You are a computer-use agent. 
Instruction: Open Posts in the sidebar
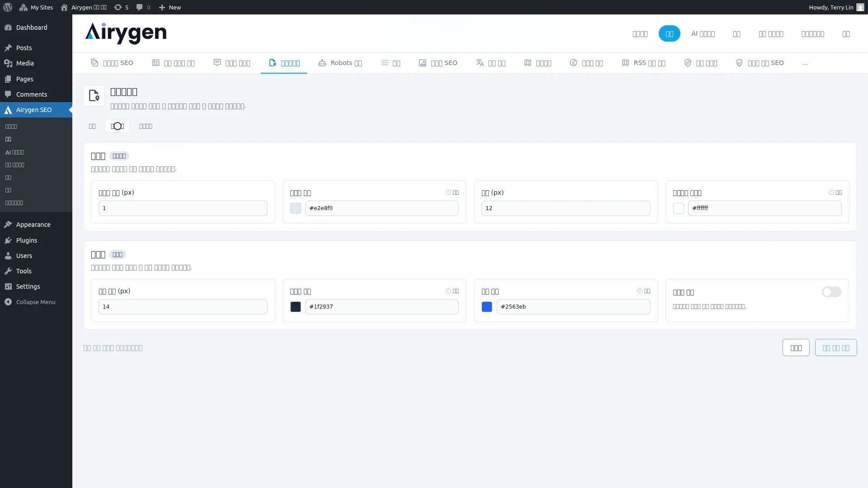[36, 48]
